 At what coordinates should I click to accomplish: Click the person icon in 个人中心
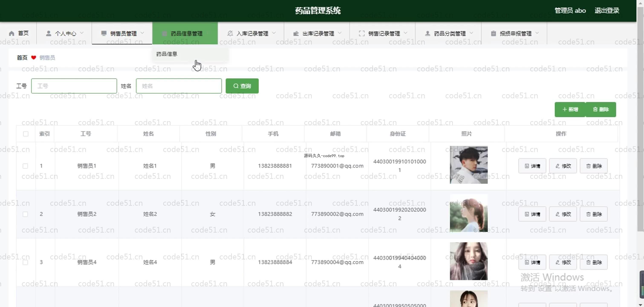click(x=49, y=33)
